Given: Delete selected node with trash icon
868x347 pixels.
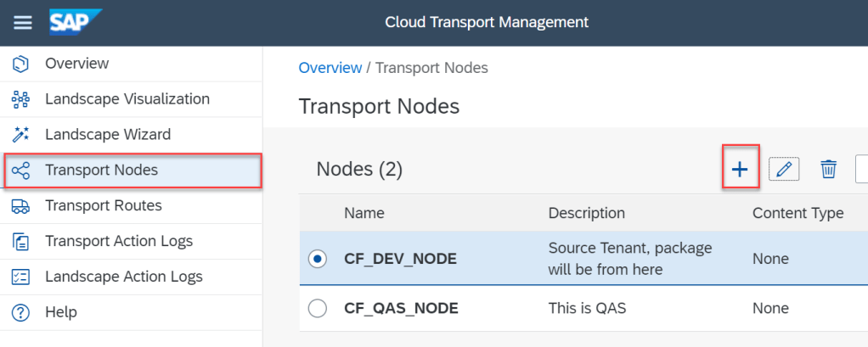Looking at the screenshot, I should click(828, 170).
